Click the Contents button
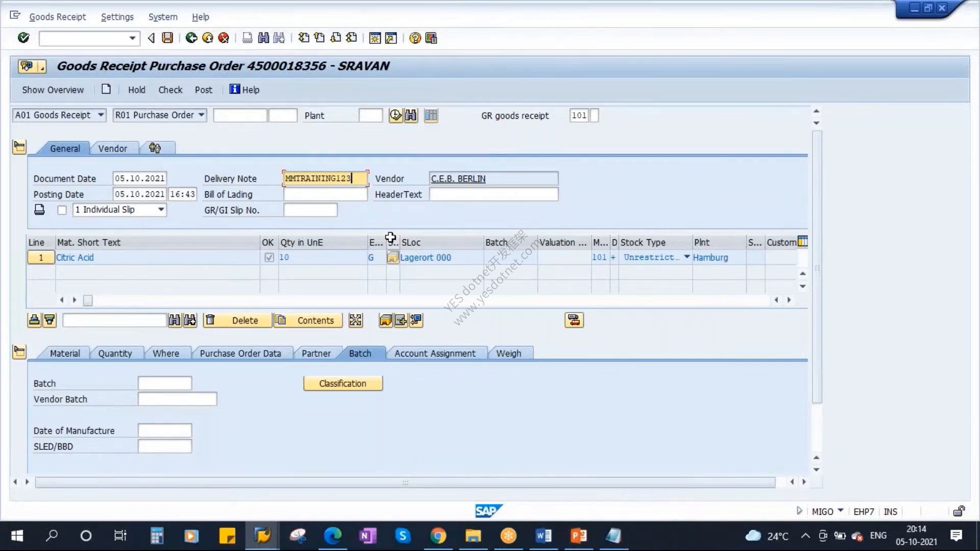 (x=309, y=320)
